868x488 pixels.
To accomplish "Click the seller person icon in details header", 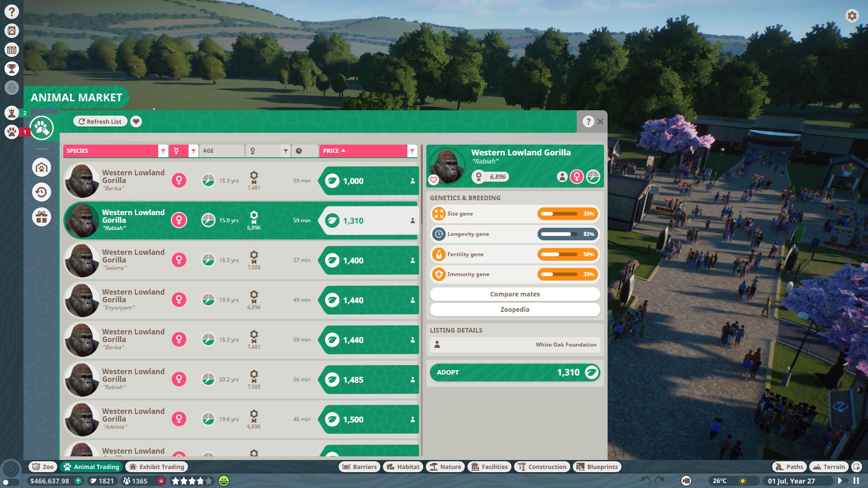I will pos(562,177).
